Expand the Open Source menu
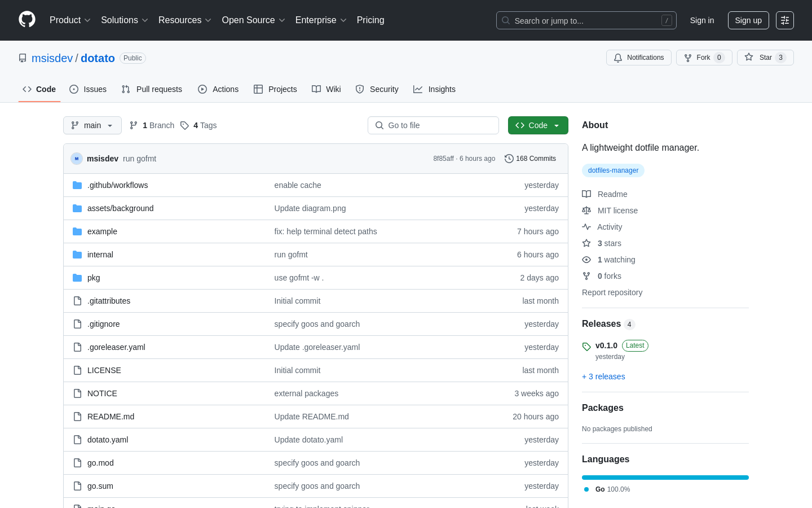Image resolution: width=812 pixels, height=508 pixels. (x=254, y=20)
